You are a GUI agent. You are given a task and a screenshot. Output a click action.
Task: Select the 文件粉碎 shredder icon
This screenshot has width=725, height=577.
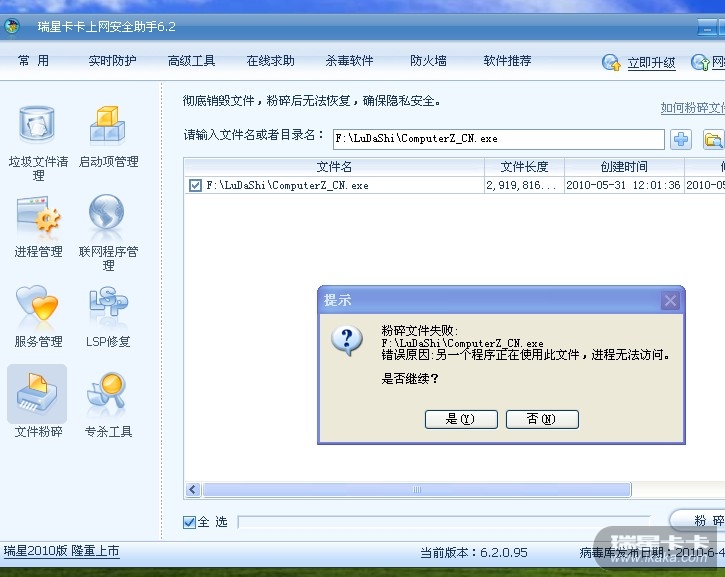(37, 393)
